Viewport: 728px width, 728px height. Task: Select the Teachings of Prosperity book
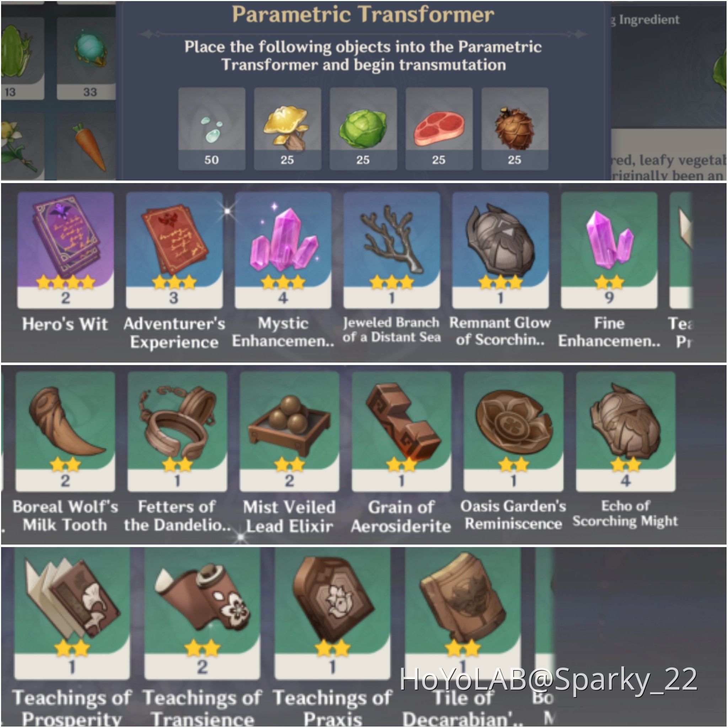pos(72,614)
